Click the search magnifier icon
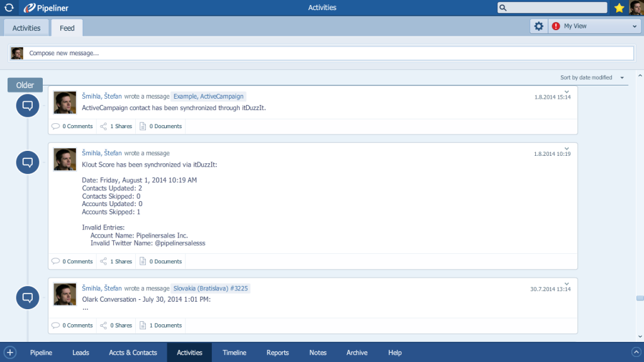 (503, 8)
